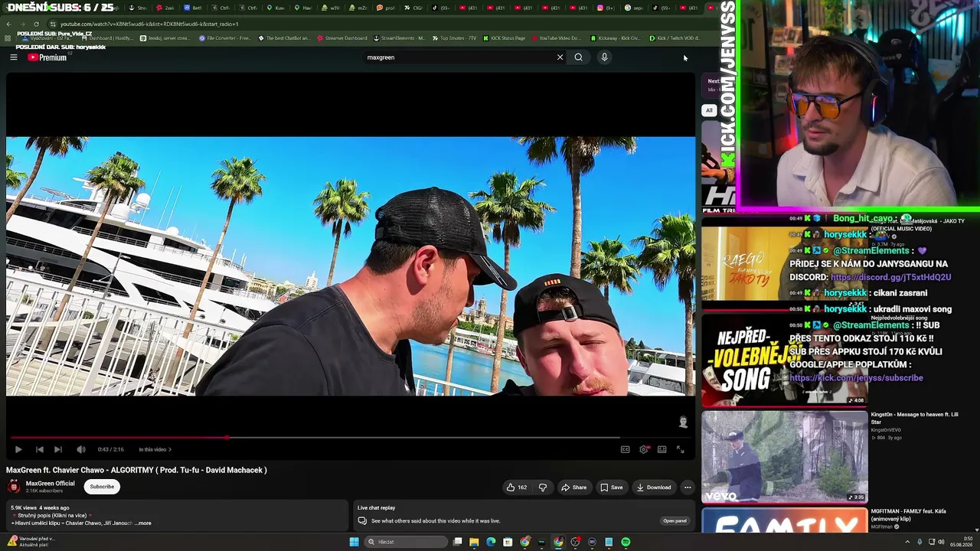Screen dimensions: 980x551
Task: Open the Nejpředvolebnější song thumbnail
Action: pos(785,360)
